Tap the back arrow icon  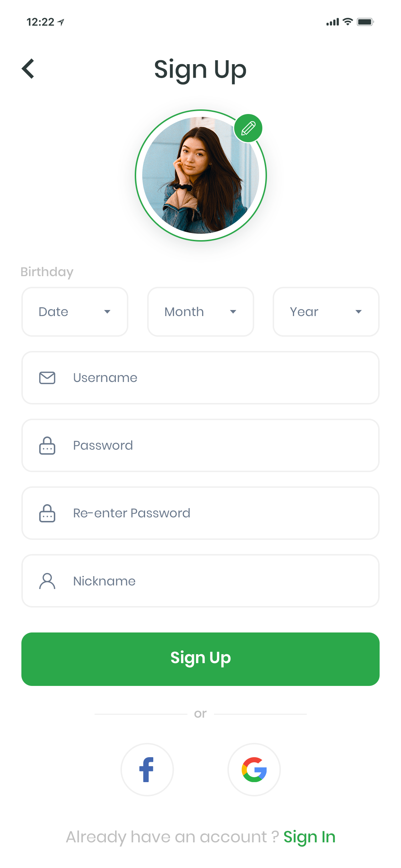(x=28, y=68)
